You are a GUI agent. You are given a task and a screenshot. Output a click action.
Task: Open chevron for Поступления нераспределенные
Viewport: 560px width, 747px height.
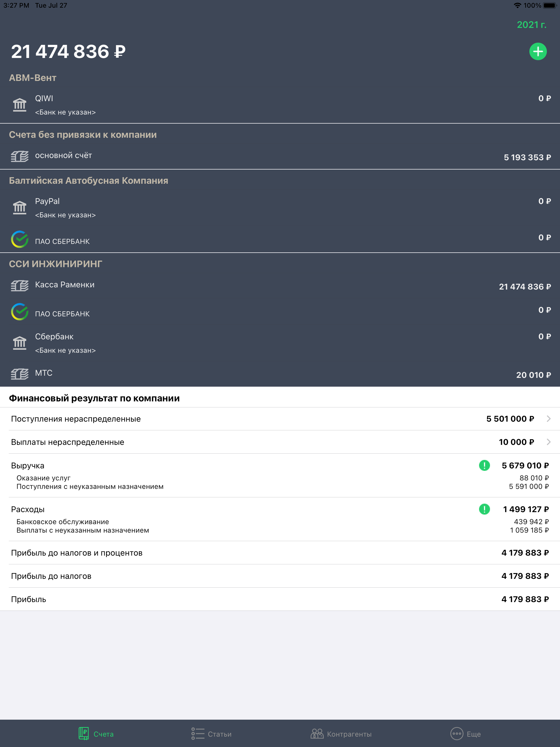[x=549, y=419]
